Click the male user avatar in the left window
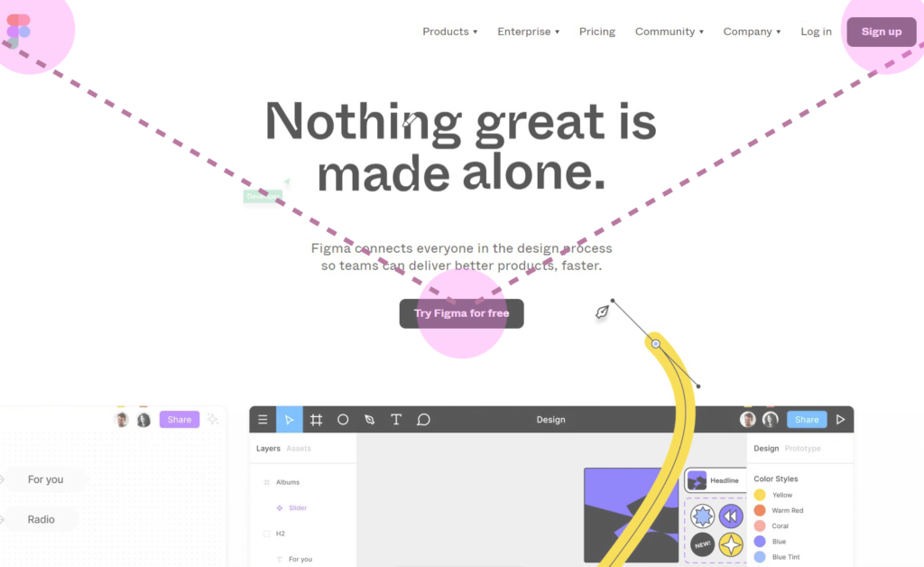Image resolution: width=924 pixels, height=567 pixels. click(122, 420)
